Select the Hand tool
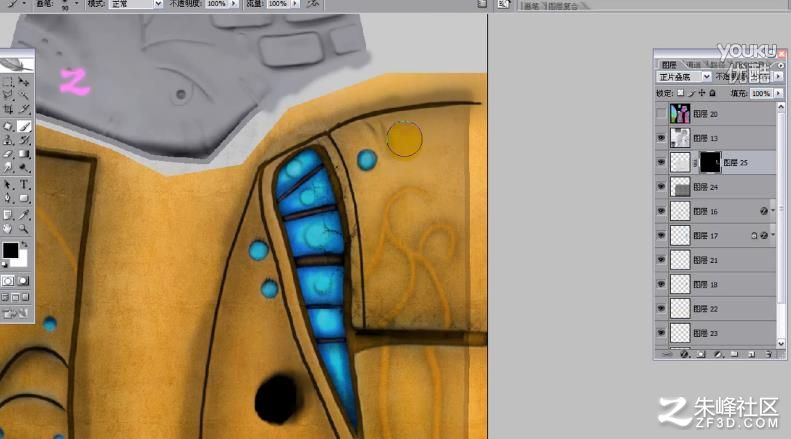 (8, 229)
